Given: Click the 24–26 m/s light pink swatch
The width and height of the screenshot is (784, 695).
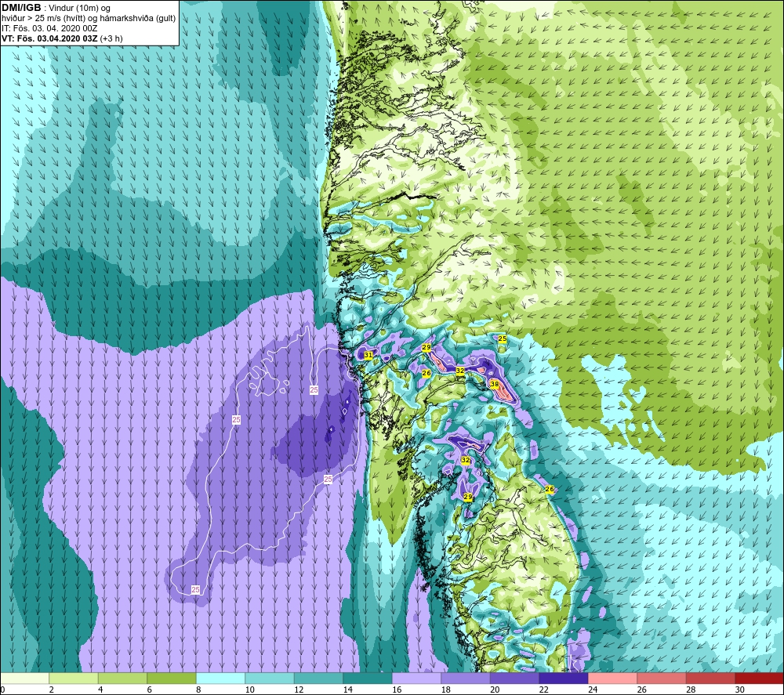Looking at the screenshot, I should click(612, 678).
